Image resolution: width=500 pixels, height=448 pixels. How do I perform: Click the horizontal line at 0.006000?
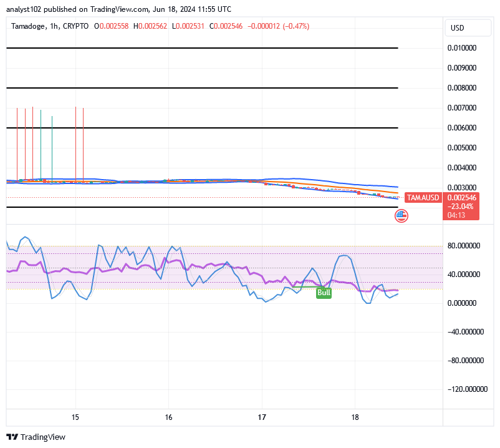coord(202,128)
